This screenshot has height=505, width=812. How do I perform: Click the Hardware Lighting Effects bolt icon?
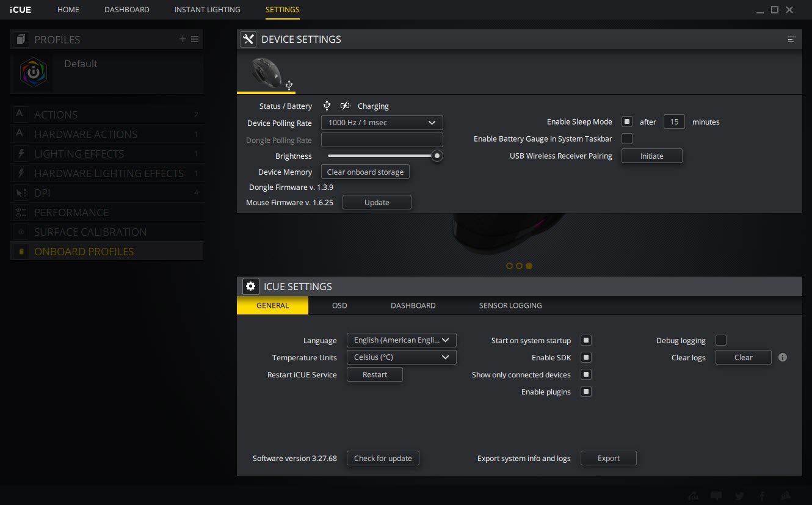[x=21, y=173]
